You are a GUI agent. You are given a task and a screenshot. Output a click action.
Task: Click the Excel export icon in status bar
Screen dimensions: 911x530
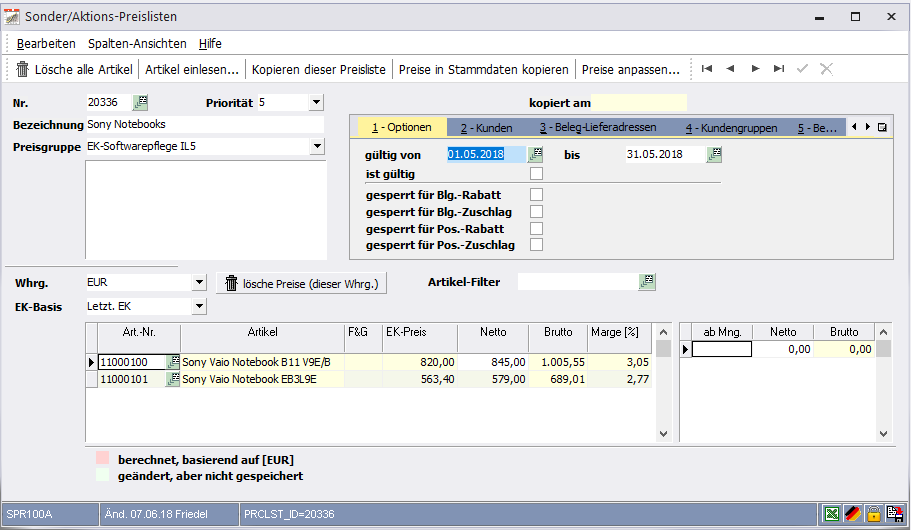pyautogui.click(x=831, y=514)
